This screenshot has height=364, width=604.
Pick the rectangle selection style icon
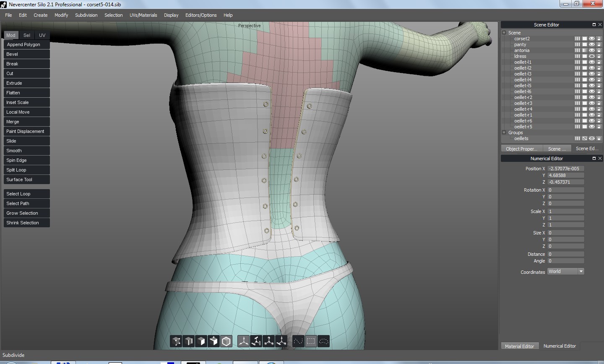coord(311,341)
